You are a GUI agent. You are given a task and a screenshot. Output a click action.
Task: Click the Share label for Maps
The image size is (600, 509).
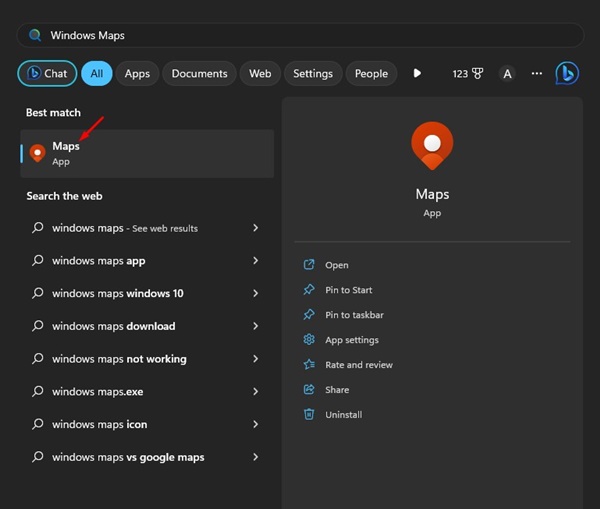coord(337,390)
